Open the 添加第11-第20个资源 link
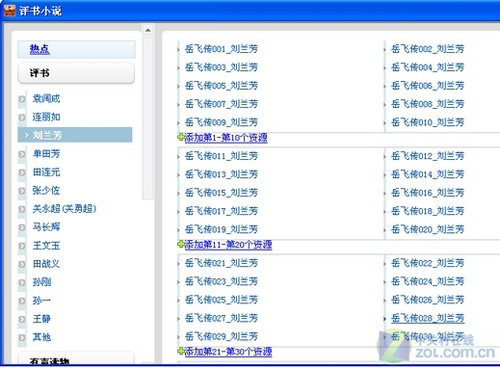Viewport: 500px width, 368px height. (228, 245)
